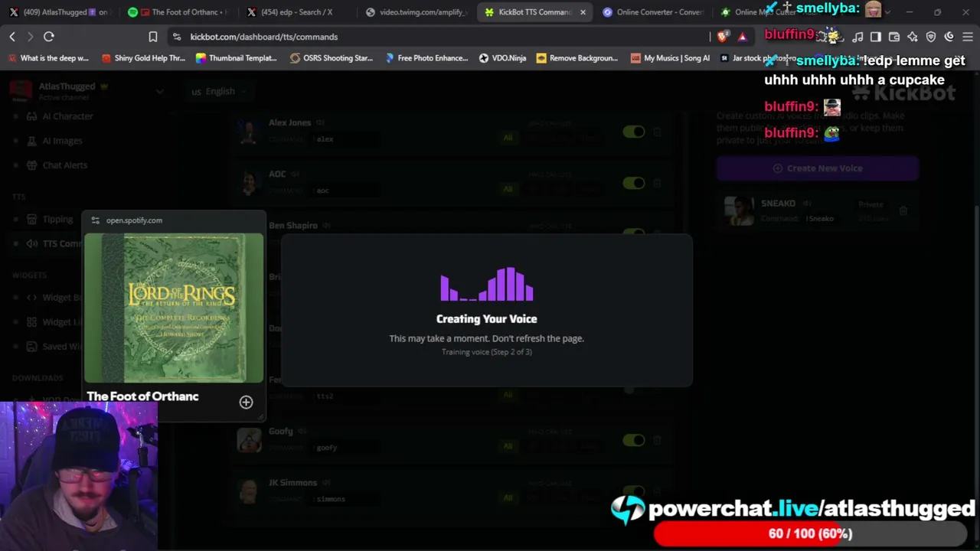Disable the Goofy voice toggle
The image size is (980, 551).
point(634,441)
